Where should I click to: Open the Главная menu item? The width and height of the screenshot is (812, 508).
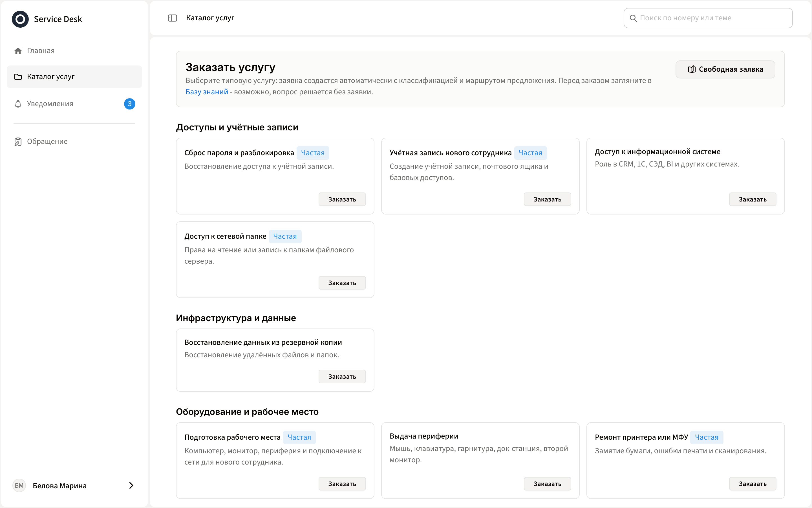pyautogui.click(x=74, y=51)
